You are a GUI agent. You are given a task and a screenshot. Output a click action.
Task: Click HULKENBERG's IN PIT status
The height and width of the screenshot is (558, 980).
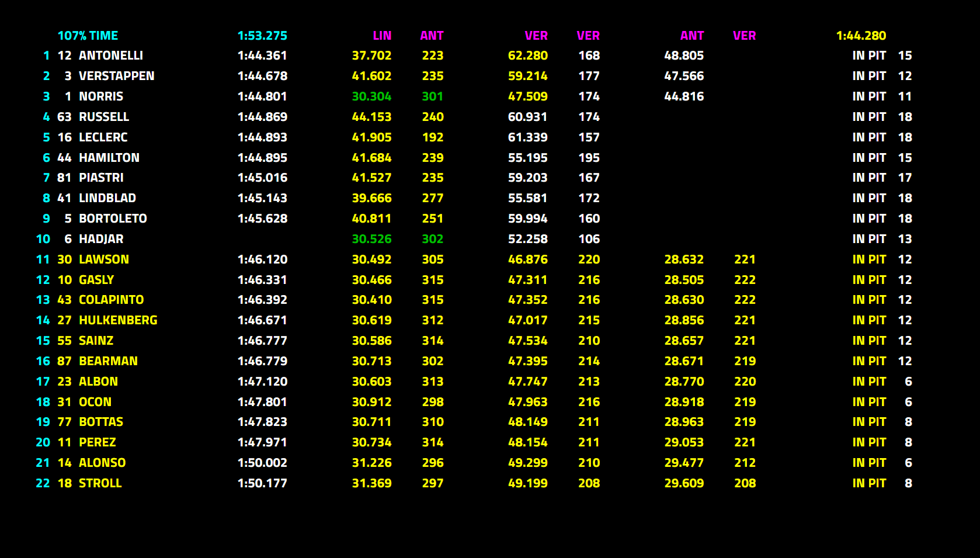coord(869,320)
